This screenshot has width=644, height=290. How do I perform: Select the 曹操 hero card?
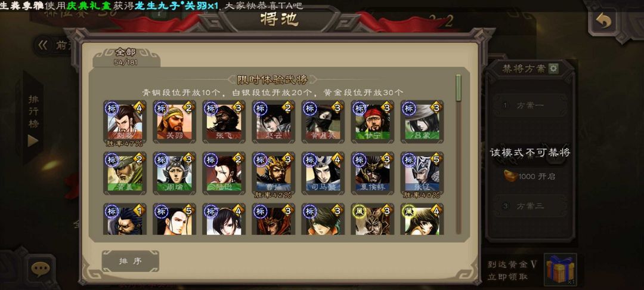(273, 173)
